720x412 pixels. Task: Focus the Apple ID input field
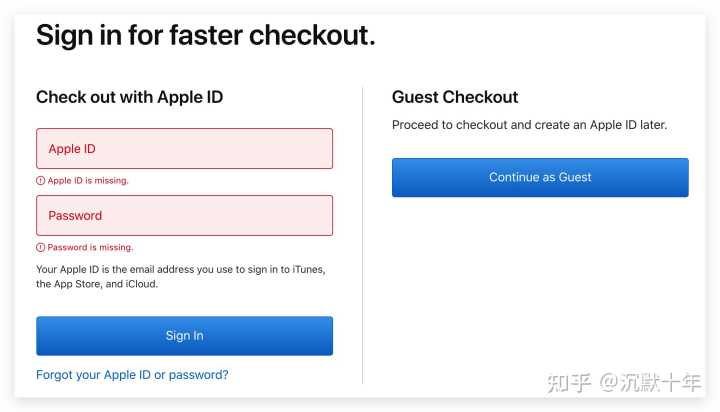tap(185, 148)
